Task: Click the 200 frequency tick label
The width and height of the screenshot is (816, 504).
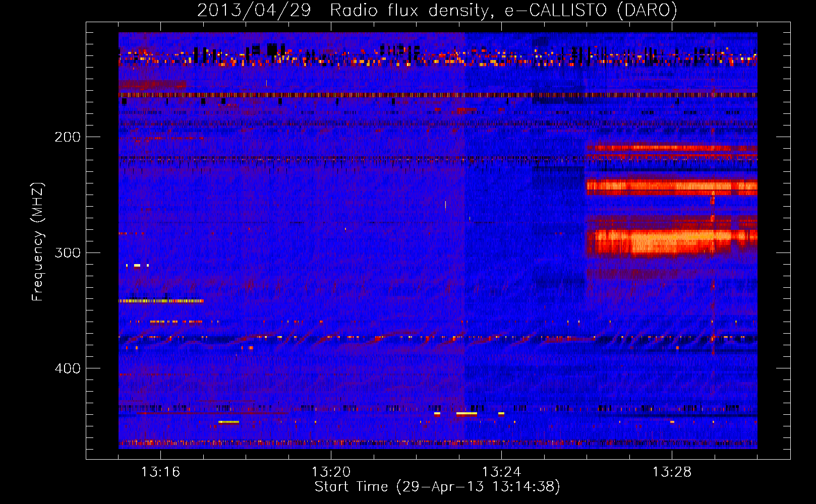Action: coord(68,137)
